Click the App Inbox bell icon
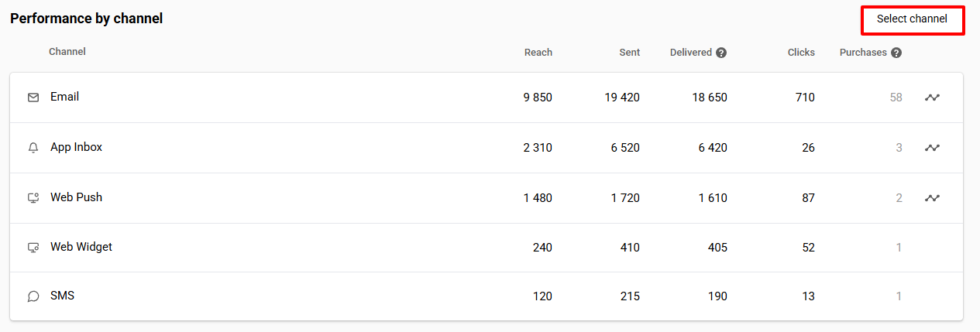 [33, 148]
